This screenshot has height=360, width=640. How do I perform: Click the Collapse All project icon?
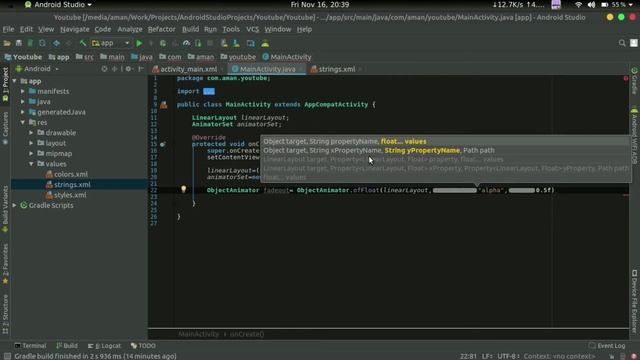tap(115, 69)
